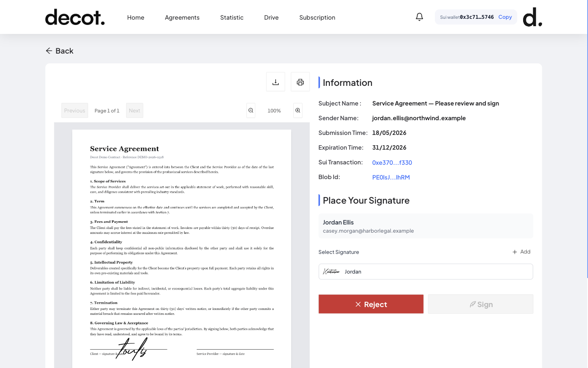Open the Drive section
Image resolution: width=588 pixels, height=368 pixels.
tap(271, 17)
